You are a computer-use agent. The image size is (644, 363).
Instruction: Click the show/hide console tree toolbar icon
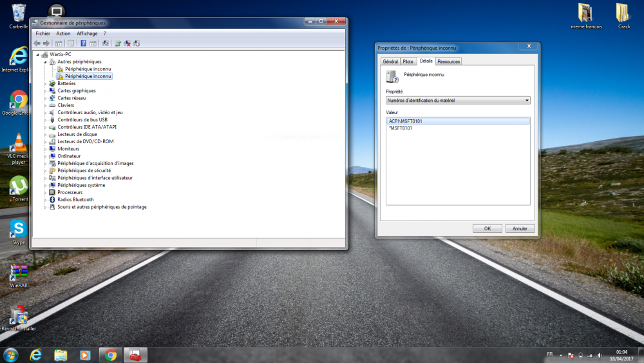click(x=59, y=43)
